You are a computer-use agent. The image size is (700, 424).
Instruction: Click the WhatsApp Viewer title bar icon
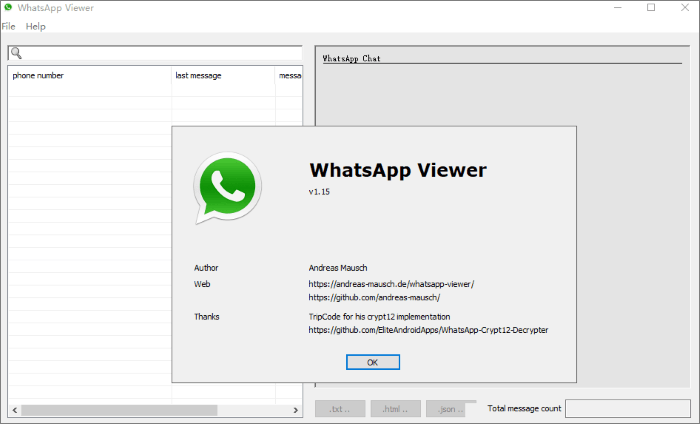click(8, 8)
